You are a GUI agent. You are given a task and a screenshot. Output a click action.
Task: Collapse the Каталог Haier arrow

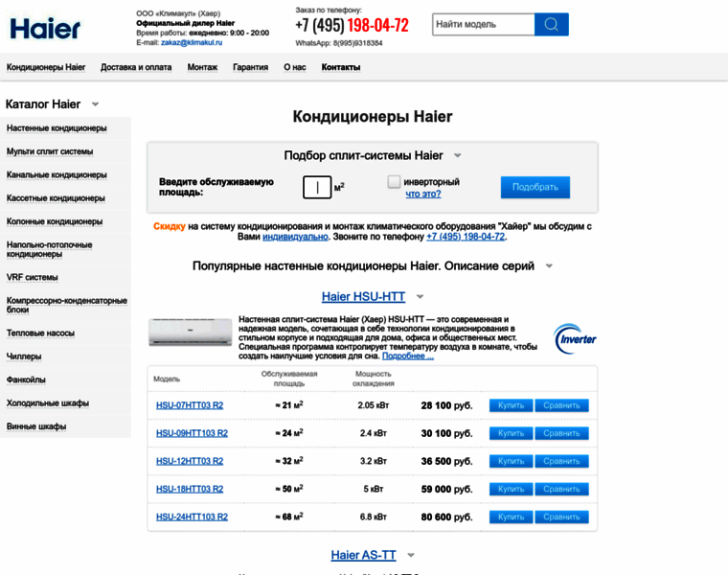[x=95, y=104]
